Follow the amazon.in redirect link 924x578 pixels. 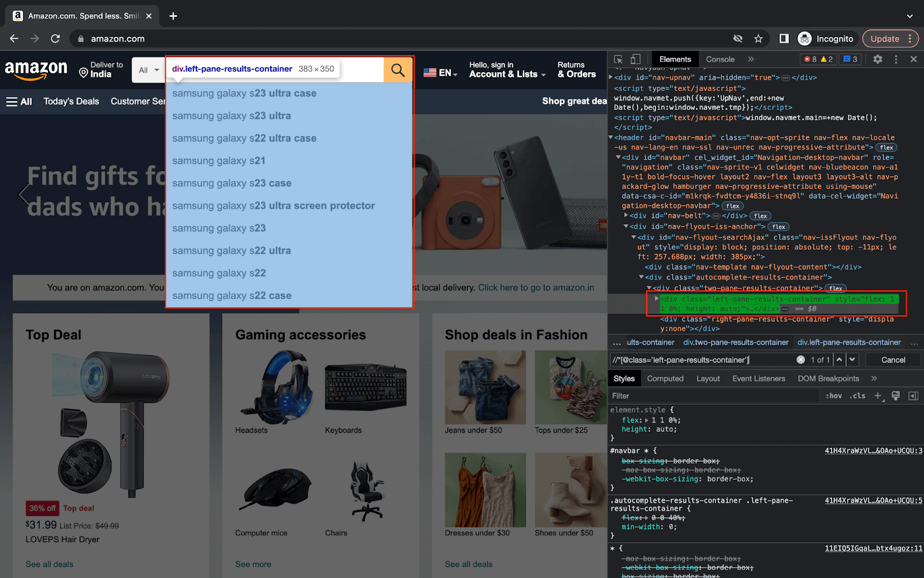click(536, 287)
